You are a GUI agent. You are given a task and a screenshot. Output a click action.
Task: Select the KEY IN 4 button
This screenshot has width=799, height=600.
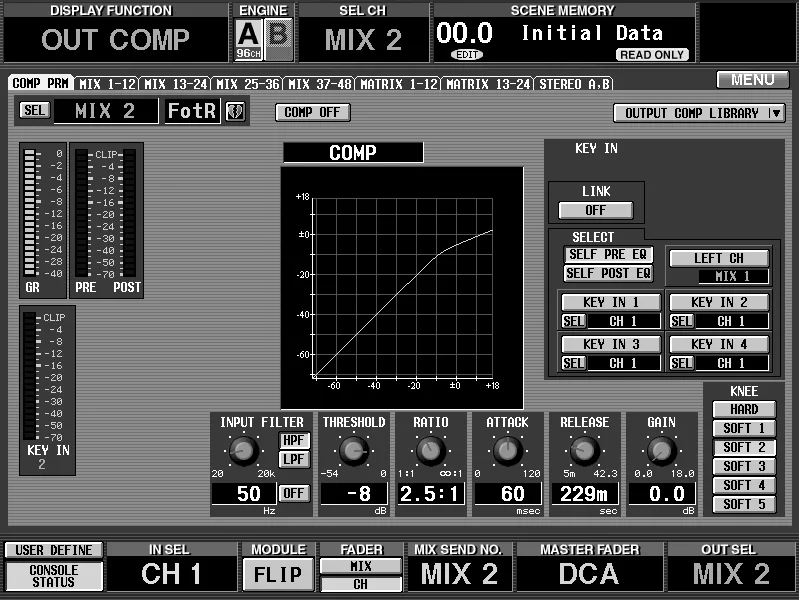coord(718,344)
